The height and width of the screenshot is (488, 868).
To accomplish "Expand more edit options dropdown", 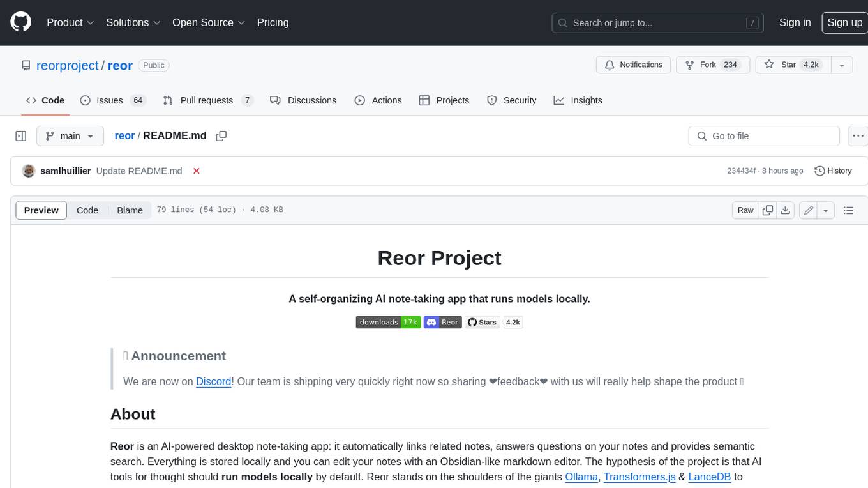I will [x=826, y=210].
